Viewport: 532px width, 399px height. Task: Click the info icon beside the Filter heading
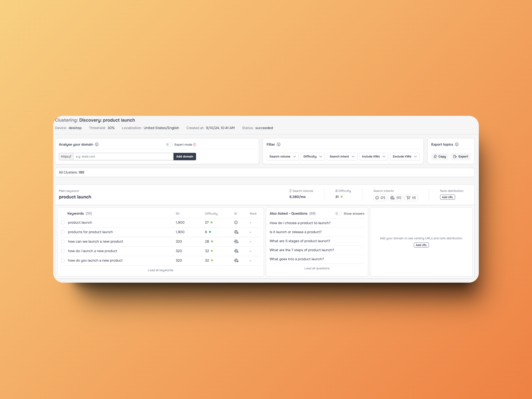pyautogui.click(x=279, y=144)
